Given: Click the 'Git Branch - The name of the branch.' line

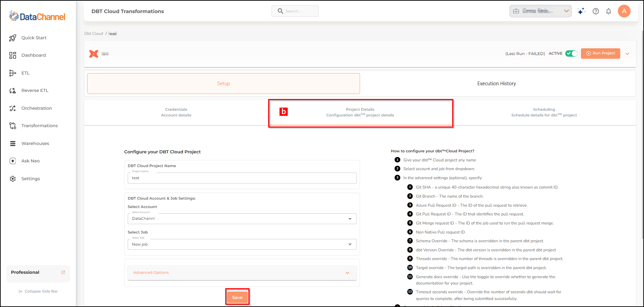Looking at the screenshot, I should click(450, 196).
